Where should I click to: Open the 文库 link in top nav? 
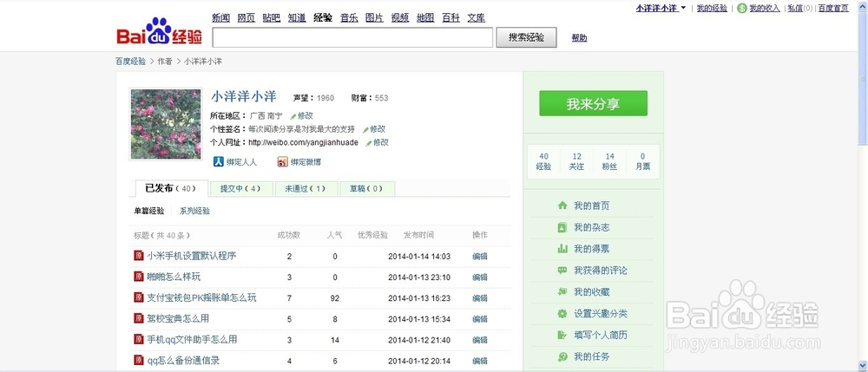pyautogui.click(x=476, y=17)
